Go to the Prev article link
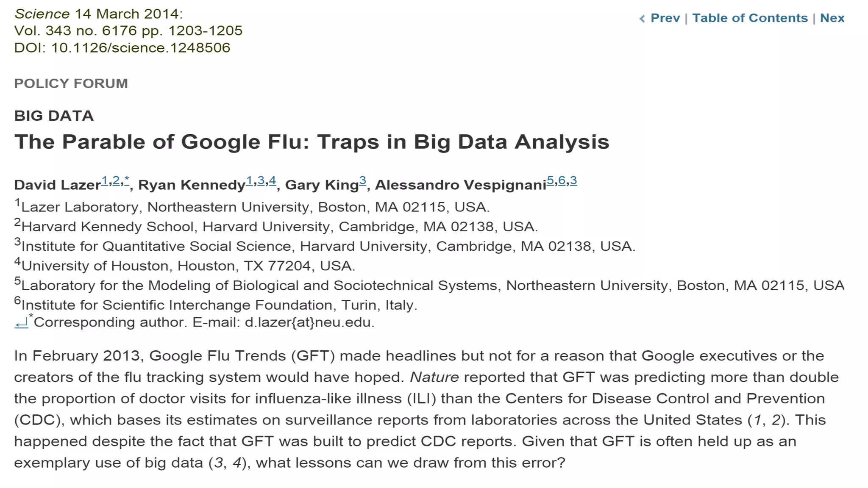This screenshot has width=868, height=488. (665, 18)
